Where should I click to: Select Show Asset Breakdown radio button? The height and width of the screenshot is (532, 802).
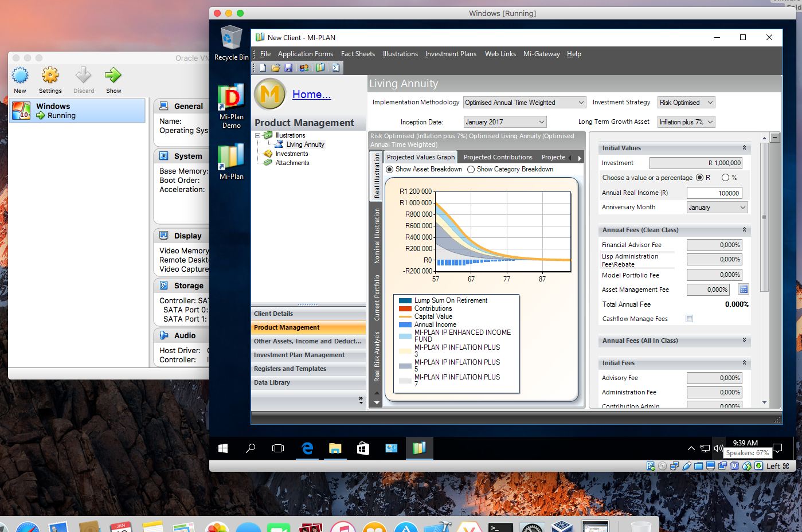tap(390, 169)
